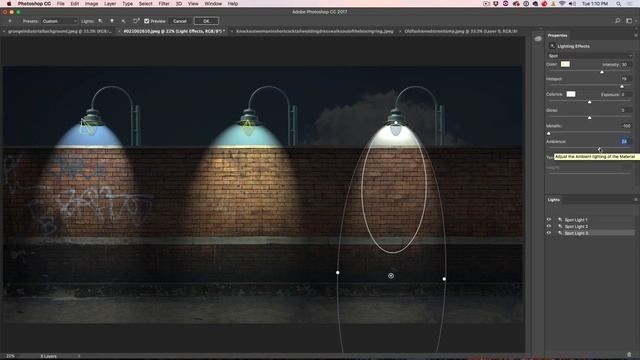
Task: Click the Lighting Effects icon in Properties panel
Action: (x=552, y=46)
